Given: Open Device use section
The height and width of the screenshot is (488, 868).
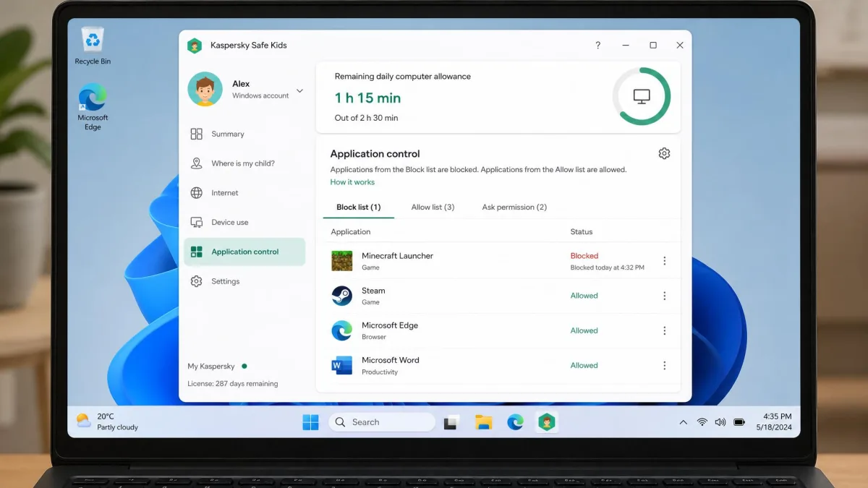Looking at the screenshot, I should tap(244, 223).
